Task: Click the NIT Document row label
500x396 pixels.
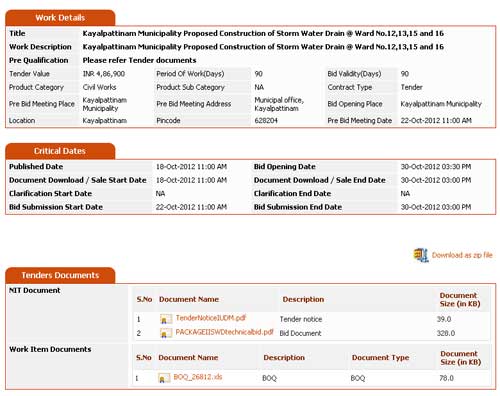Action: click(x=35, y=290)
